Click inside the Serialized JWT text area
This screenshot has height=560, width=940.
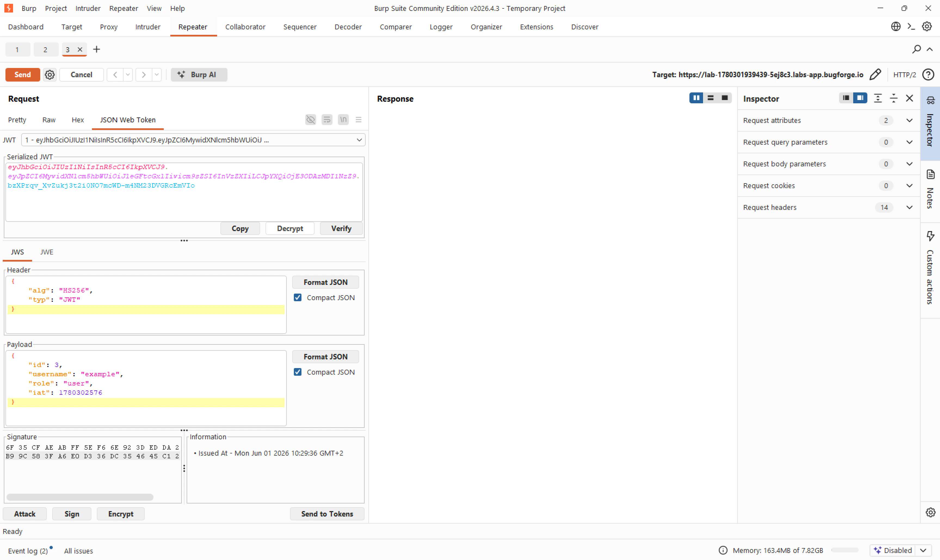184,192
